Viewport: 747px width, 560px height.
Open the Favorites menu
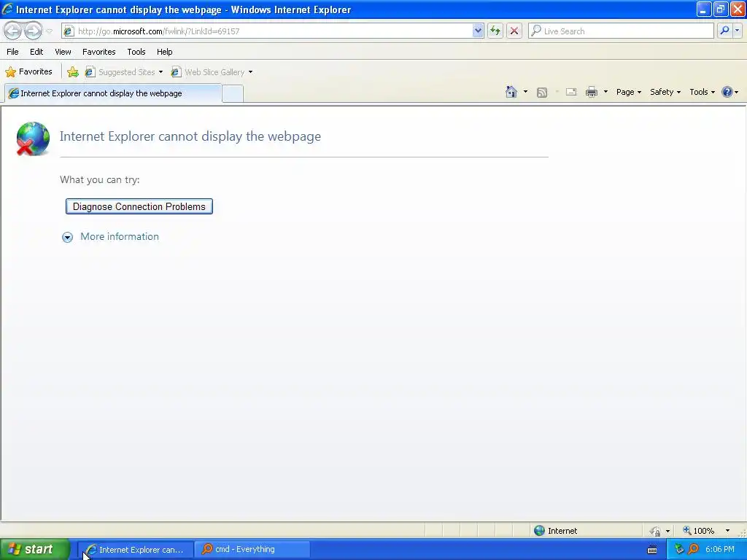[98, 52]
